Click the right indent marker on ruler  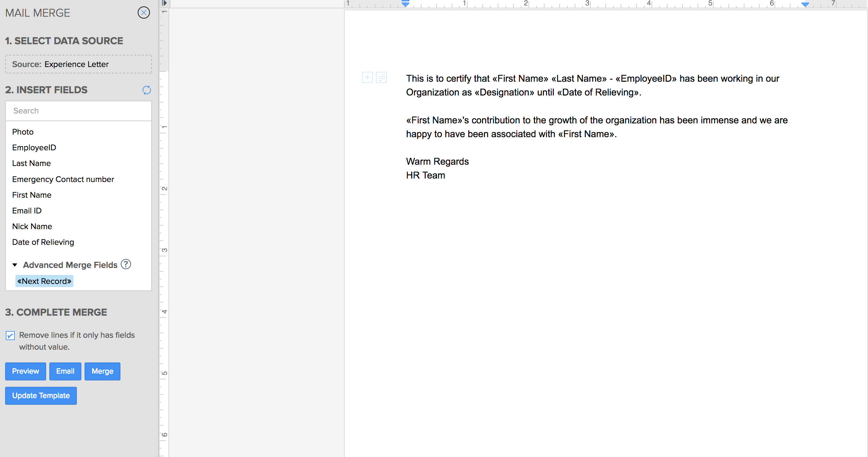point(805,4)
